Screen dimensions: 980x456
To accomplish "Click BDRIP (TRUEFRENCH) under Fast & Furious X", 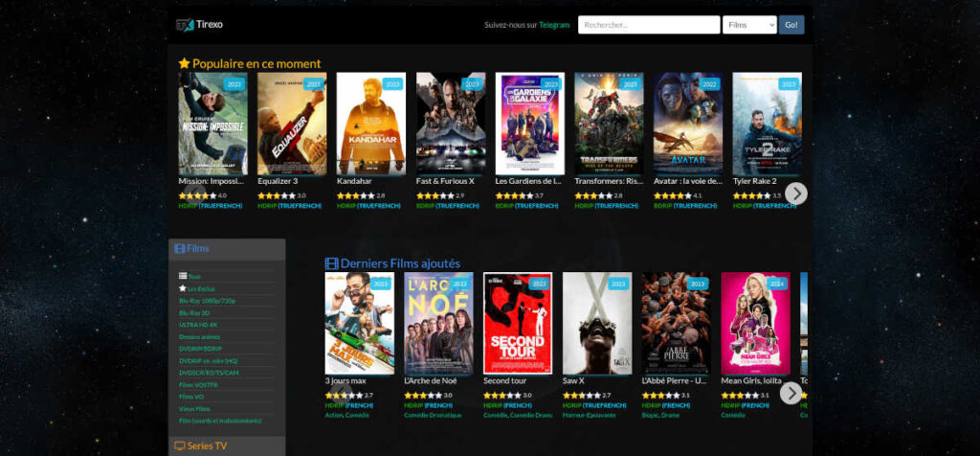I will click(448, 206).
